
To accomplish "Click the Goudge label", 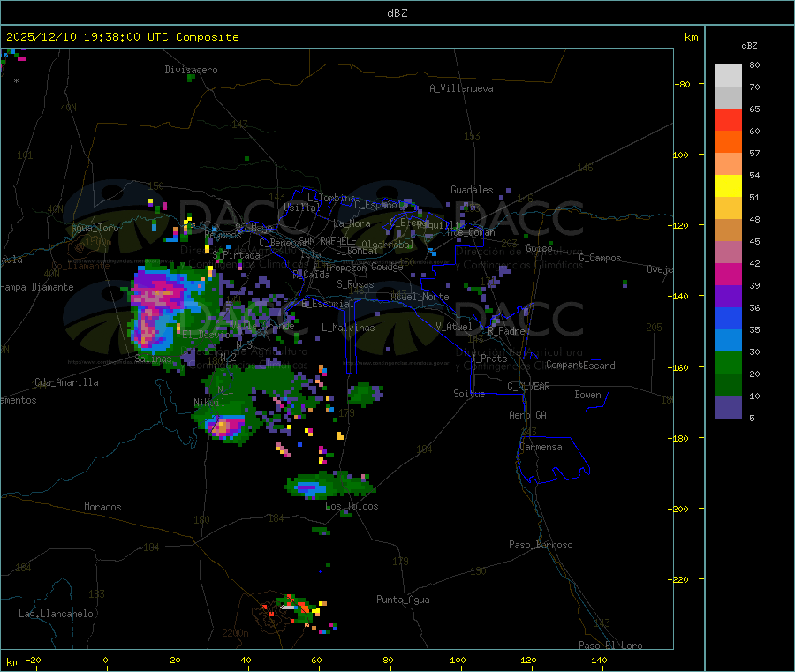I will pos(387,267).
